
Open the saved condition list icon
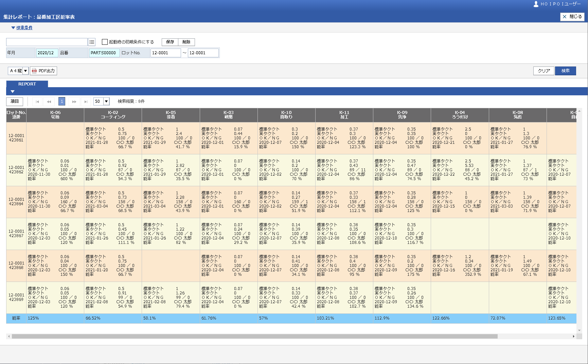coord(92,42)
